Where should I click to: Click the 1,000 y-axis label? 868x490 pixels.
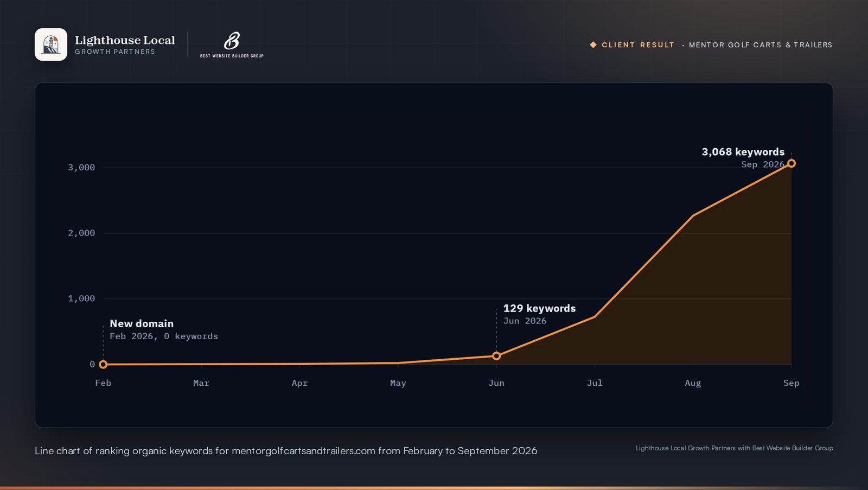click(x=81, y=298)
